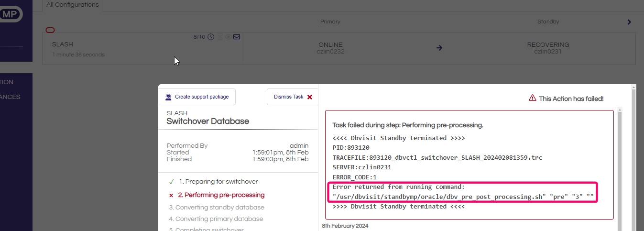Viewport: 644px width, 231px height.
Task: Click the dbv_pre_post_processing.sh command line
Action: [464, 197]
